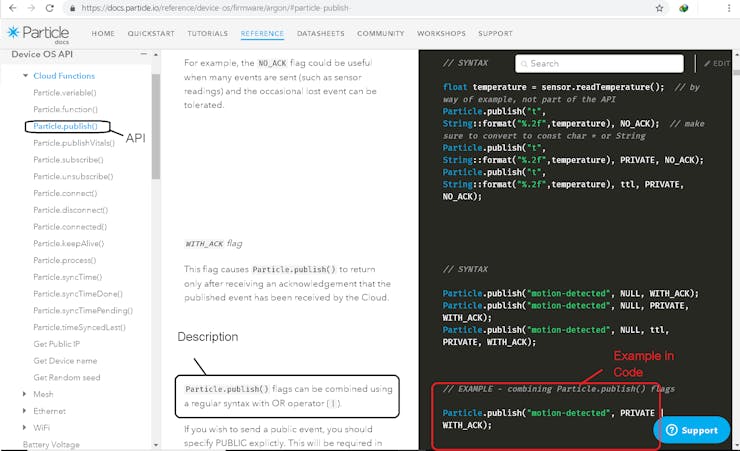Open Particle.process() link
This screenshot has height=451, width=740.
point(65,260)
